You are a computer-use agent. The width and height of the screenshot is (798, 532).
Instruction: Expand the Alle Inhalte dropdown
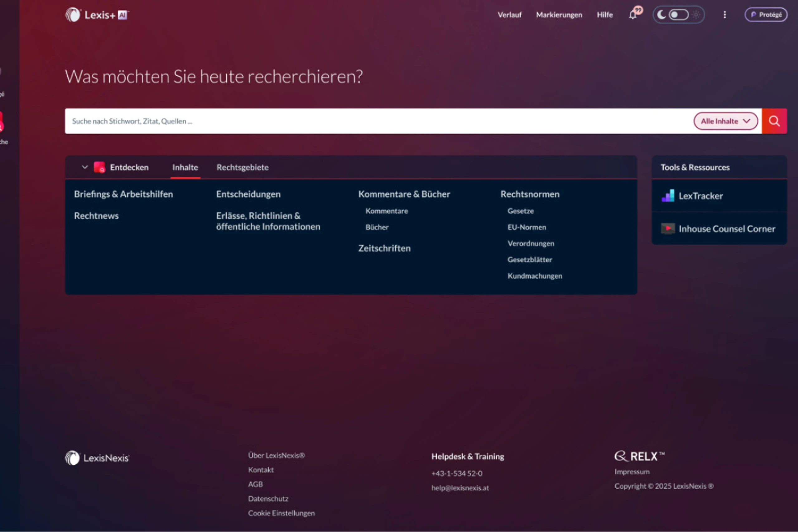725,121
